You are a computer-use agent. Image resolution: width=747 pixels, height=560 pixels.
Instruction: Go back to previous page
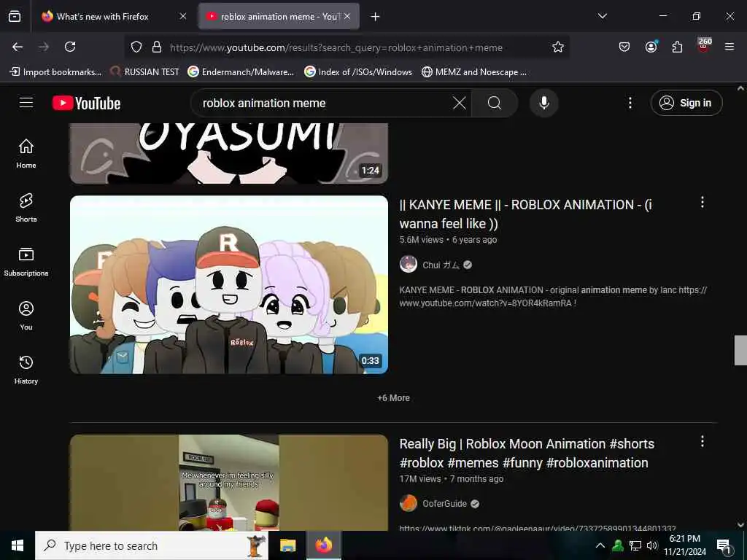(x=18, y=47)
